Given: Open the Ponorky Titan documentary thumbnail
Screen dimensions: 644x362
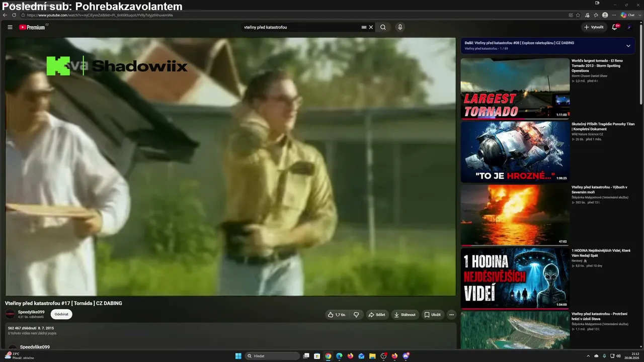Looking at the screenshot, I should pos(515,152).
